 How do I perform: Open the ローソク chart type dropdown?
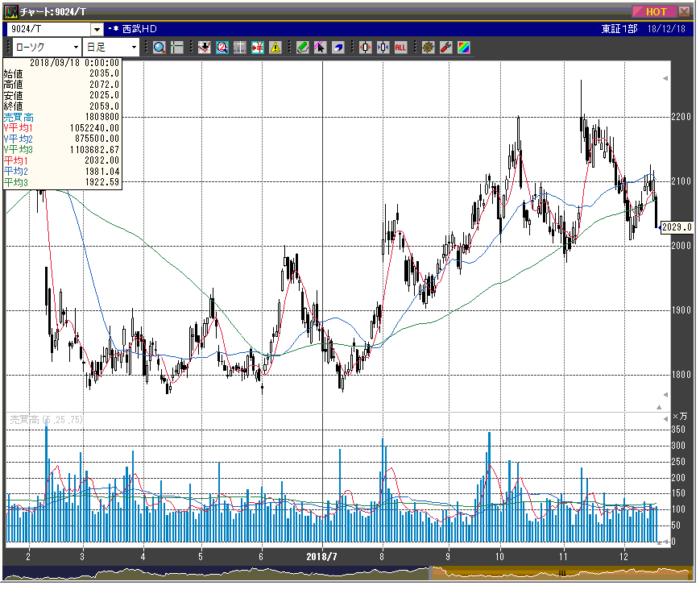click(x=47, y=48)
